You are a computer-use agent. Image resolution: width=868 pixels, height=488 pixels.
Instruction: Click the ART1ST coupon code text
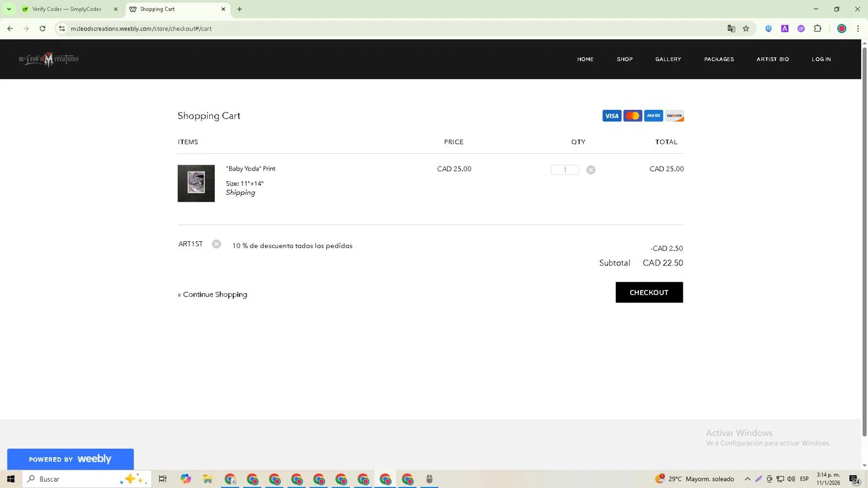(190, 244)
